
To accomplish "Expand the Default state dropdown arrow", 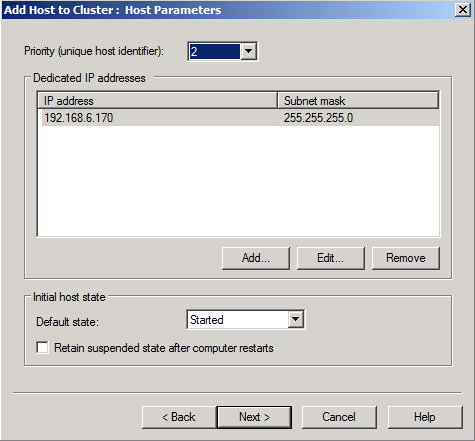I will coord(295,320).
